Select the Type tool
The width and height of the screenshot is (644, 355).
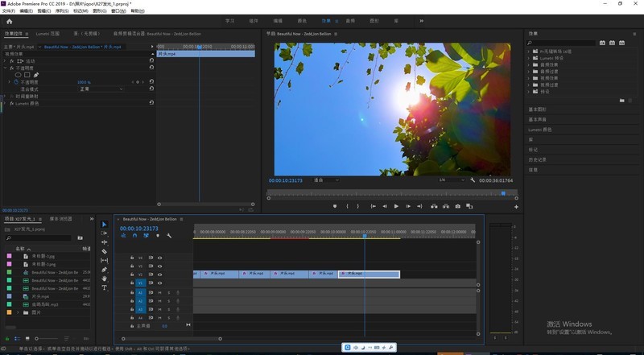tap(105, 287)
